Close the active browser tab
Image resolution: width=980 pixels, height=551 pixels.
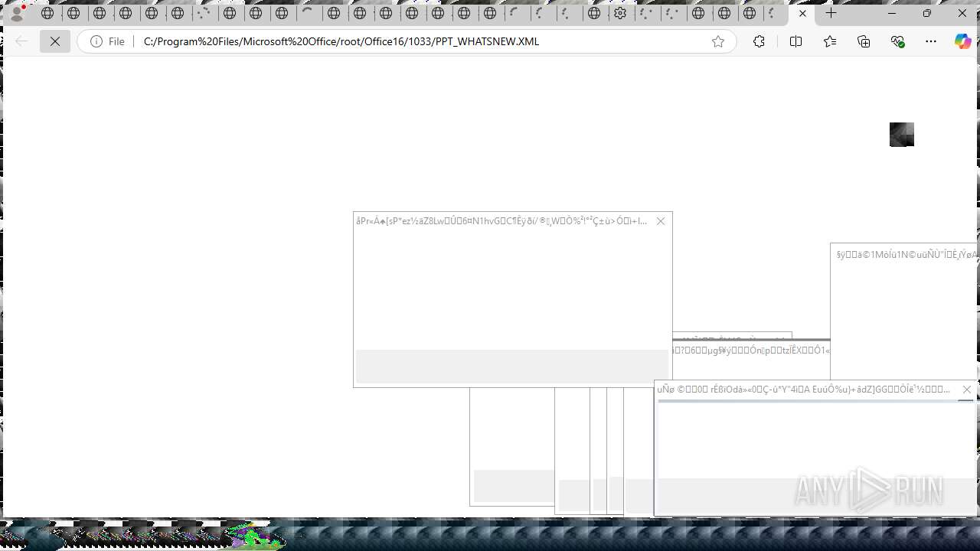tap(802, 13)
